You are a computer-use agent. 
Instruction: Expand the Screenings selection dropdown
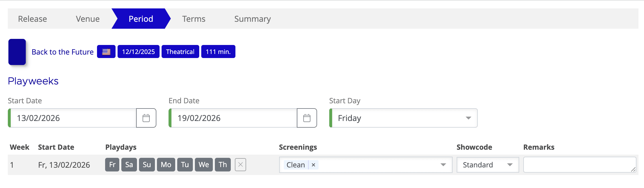coord(443,165)
